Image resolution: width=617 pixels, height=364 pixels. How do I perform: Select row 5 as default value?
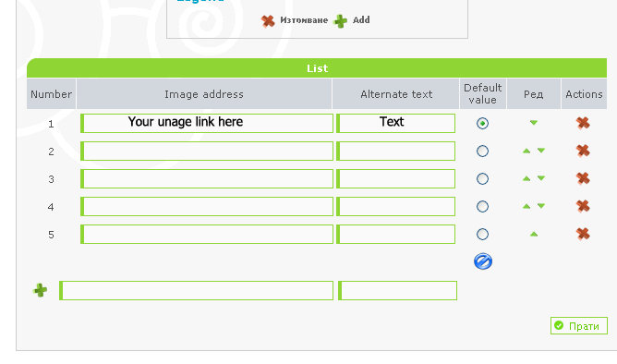482,234
